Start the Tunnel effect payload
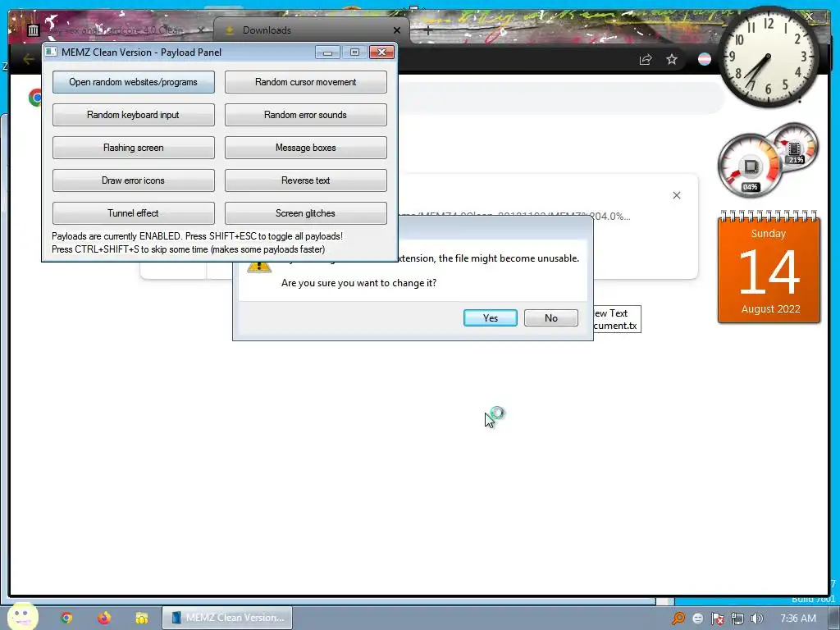This screenshot has width=840, height=630. (x=134, y=212)
